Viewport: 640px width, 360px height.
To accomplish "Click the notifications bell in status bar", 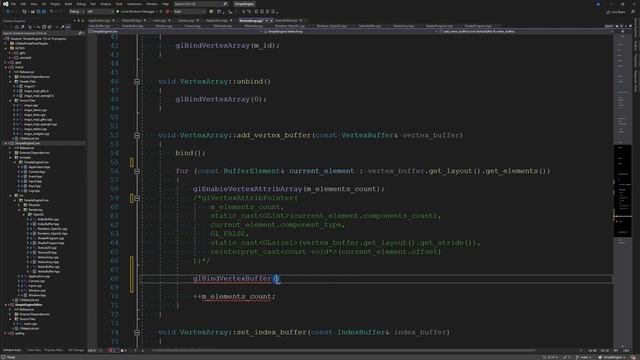I will (633, 357).
